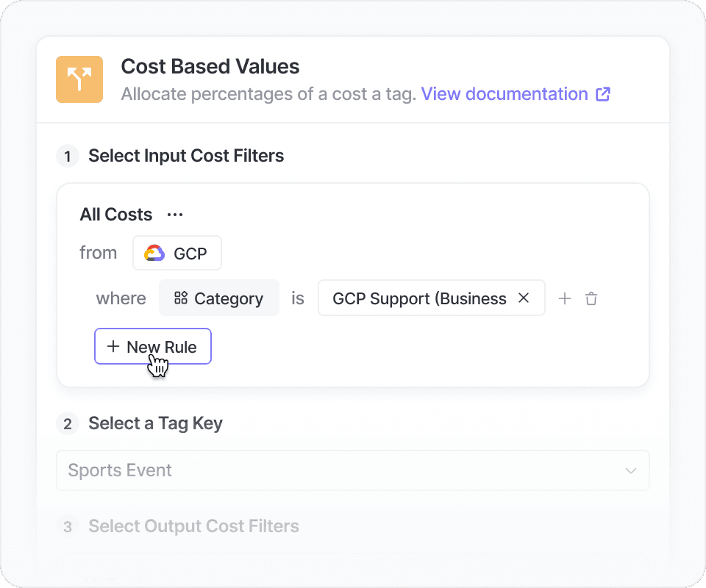The width and height of the screenshot is (706, 588).
Task: Click the orange split-arrows Cost Based Values icon
Action: [79, 79]
